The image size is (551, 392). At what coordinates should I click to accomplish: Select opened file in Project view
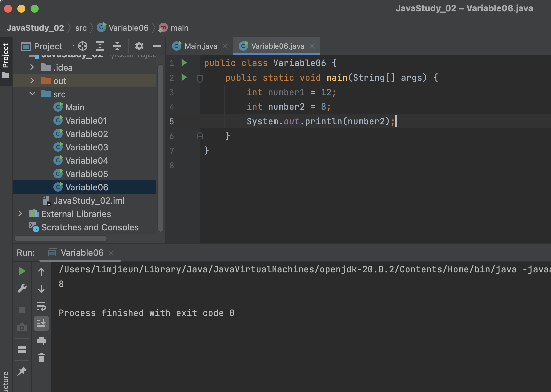82,46
